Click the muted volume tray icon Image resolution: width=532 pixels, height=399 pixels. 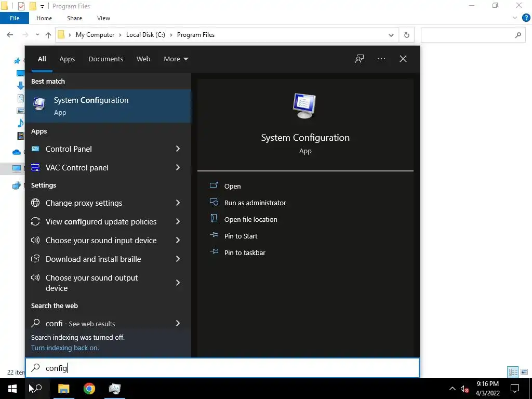pos(464,389)
